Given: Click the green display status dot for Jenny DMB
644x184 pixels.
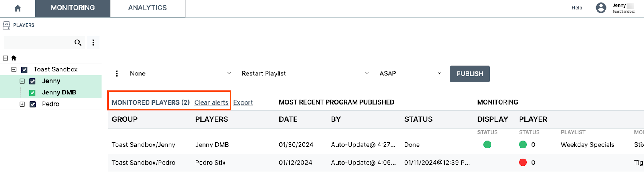Looking at the screenshot, I should (487, 144).
